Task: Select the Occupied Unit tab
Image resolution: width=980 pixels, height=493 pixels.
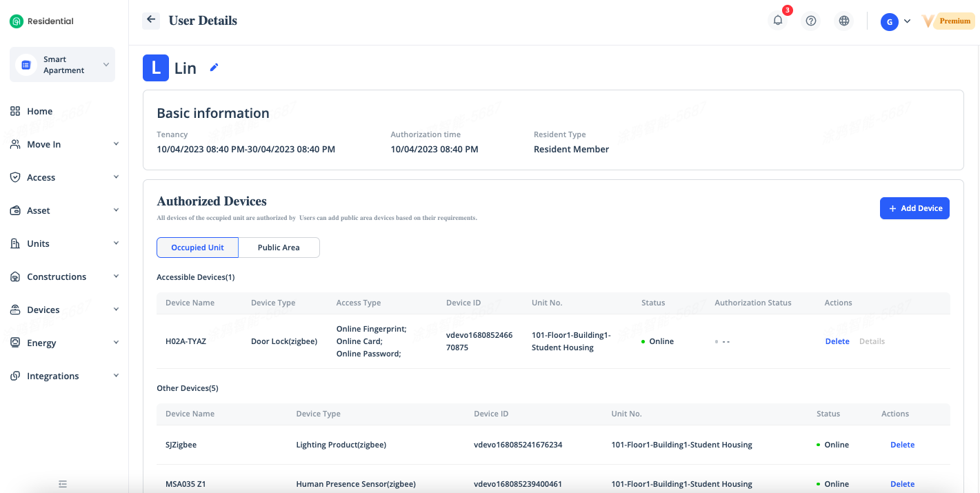Action: 197,248
